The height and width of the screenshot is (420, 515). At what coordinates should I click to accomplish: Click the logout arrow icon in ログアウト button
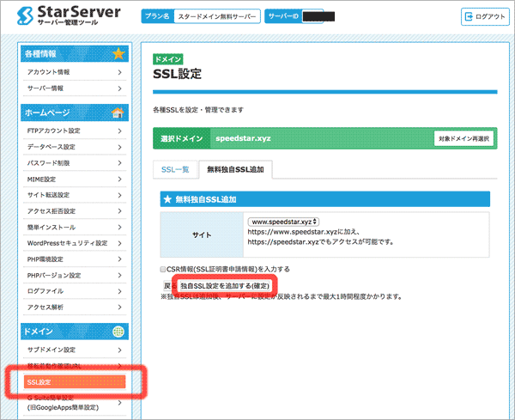tap(469, 16)
